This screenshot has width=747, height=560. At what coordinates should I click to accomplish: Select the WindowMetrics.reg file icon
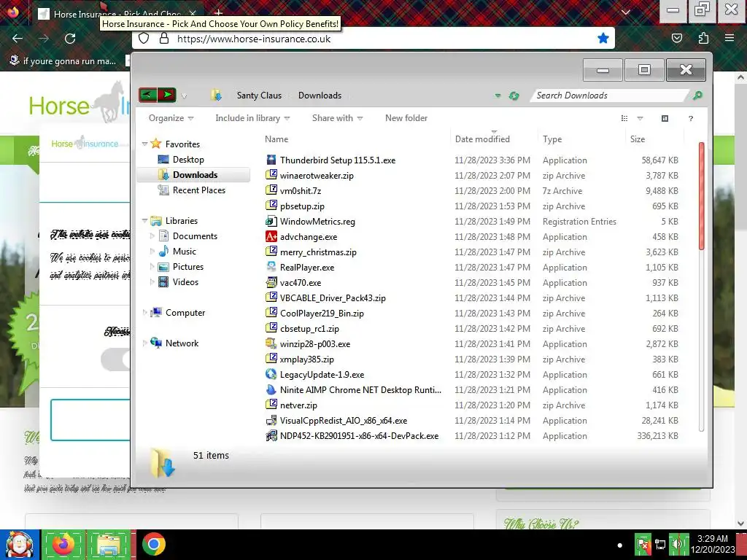[x=271, y=222]
